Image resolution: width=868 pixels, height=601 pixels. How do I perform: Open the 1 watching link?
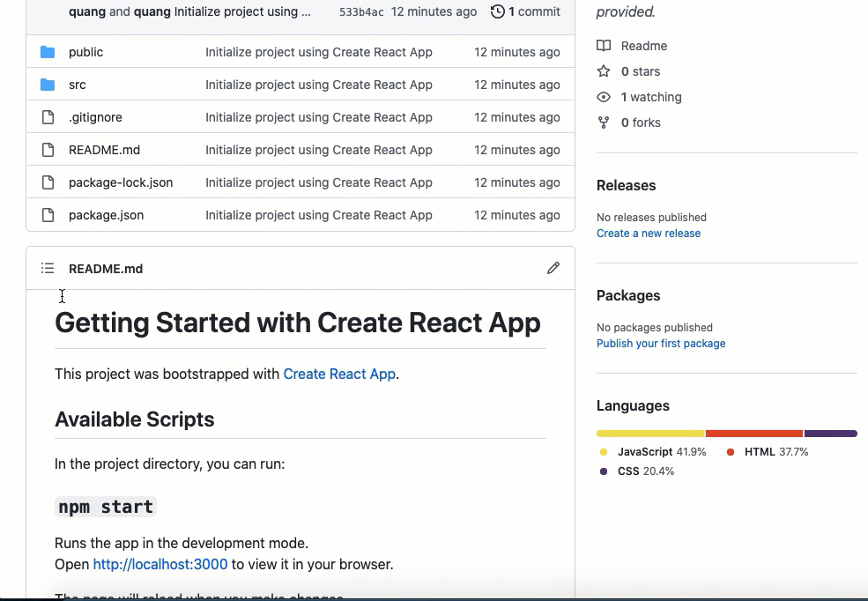click(651, 97)
